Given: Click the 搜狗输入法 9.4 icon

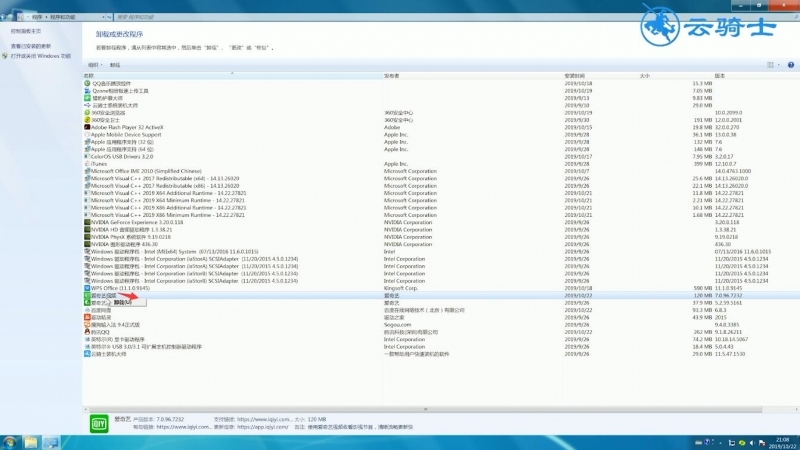Looking at the screenshot, I should 87,324.
